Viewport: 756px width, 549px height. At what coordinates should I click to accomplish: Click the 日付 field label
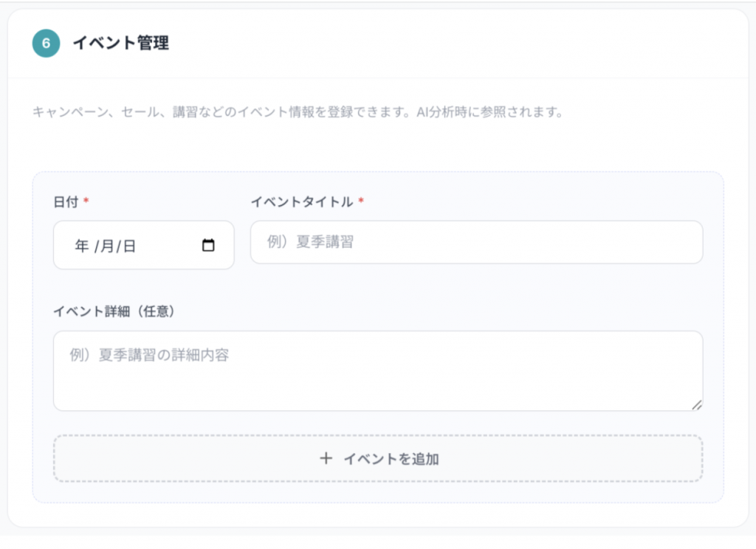pos(66,202)
